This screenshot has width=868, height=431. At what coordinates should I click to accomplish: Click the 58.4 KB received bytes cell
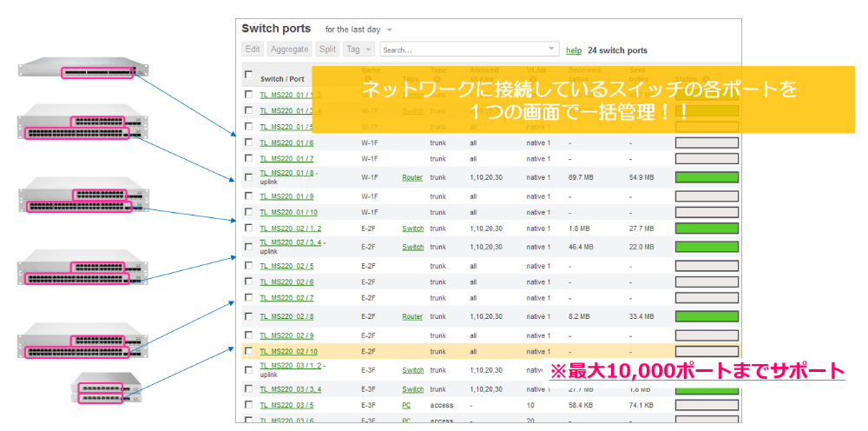[x=581, y=406]
